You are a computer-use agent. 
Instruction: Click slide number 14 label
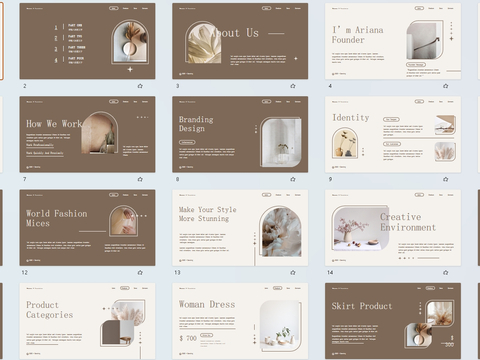(330, 273)
